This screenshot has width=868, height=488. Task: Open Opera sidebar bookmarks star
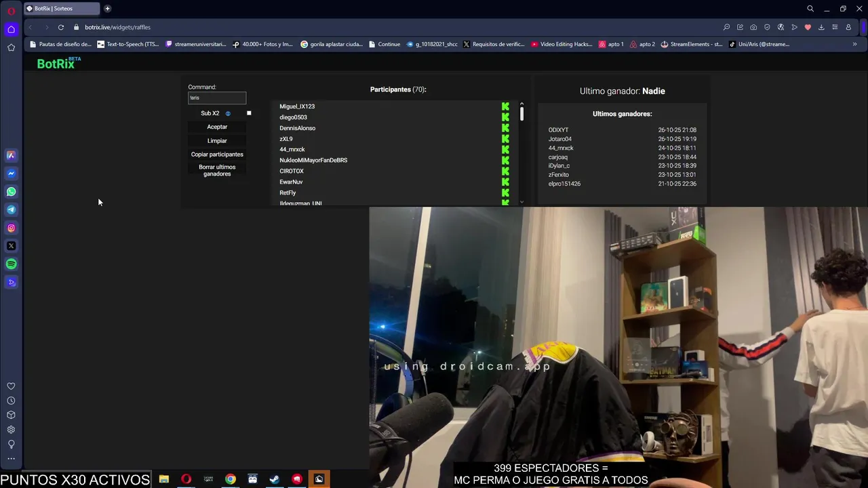tap(11, 47)
